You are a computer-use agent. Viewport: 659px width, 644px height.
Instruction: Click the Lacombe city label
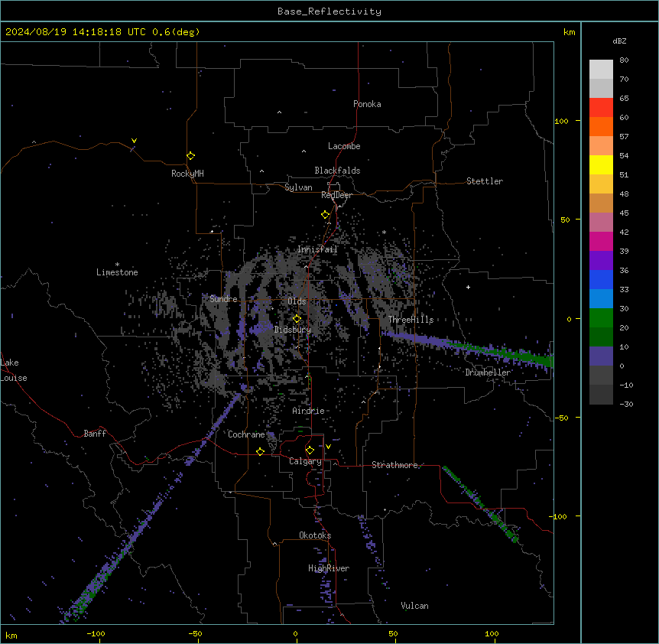344,146
